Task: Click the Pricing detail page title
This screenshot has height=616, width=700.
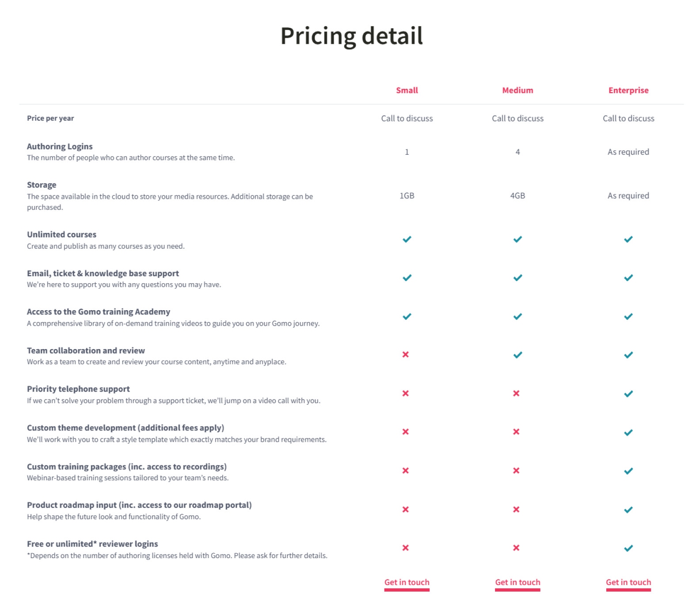Action: (351, 35)
